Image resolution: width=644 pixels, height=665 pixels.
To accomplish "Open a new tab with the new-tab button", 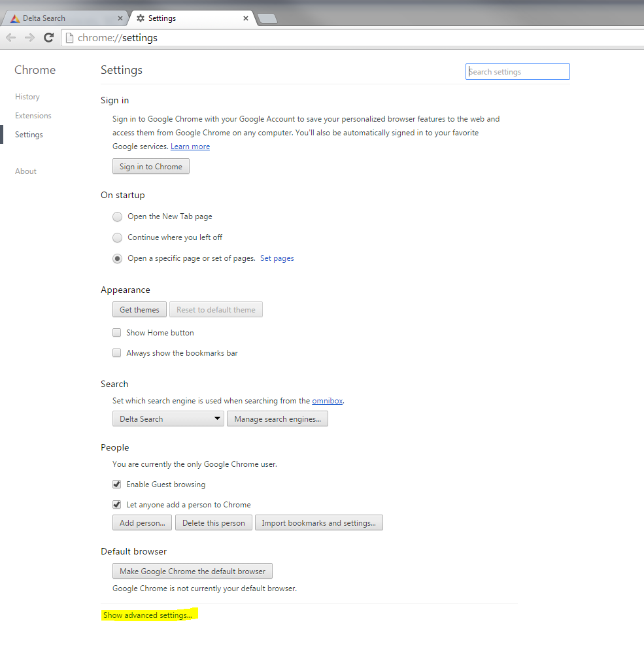I will [267, 18].
